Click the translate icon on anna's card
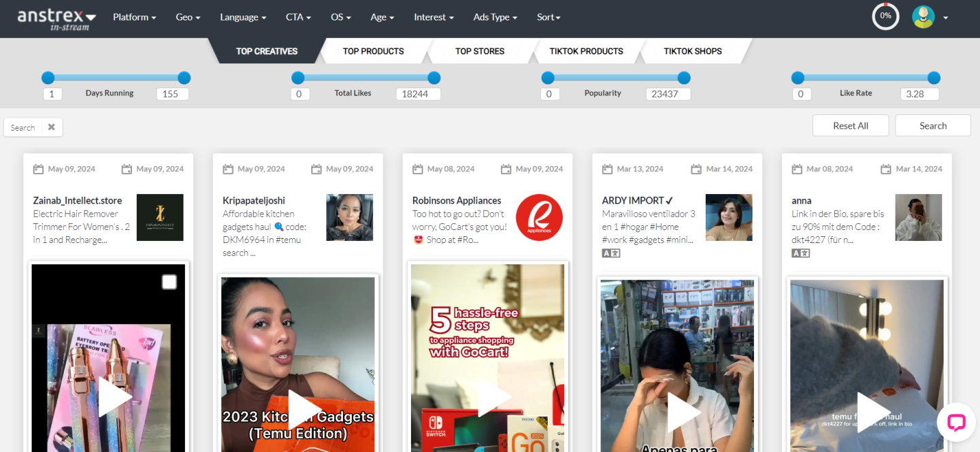The width and height of the screenshot is (980, 452). (x=800, y=253)
